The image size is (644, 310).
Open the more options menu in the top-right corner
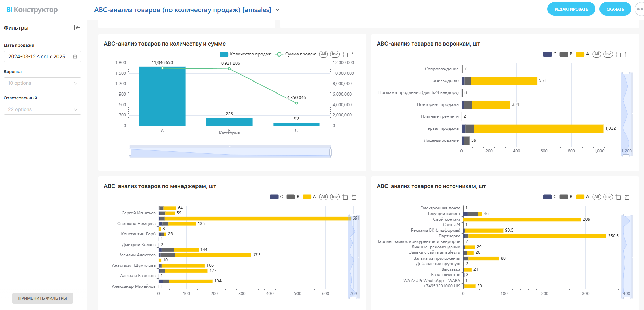coord(639,9)
